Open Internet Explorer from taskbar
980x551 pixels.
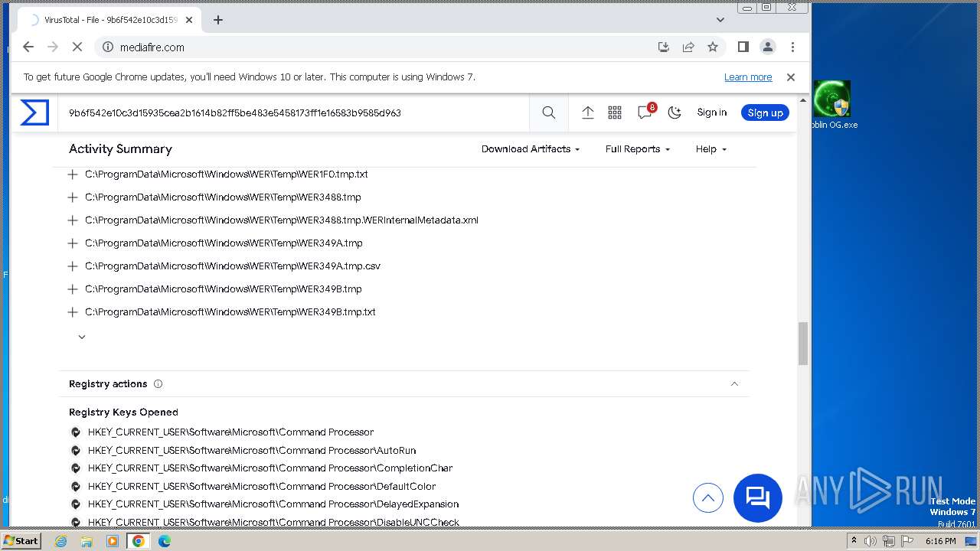pyautogui.click(x=61, y=541)
